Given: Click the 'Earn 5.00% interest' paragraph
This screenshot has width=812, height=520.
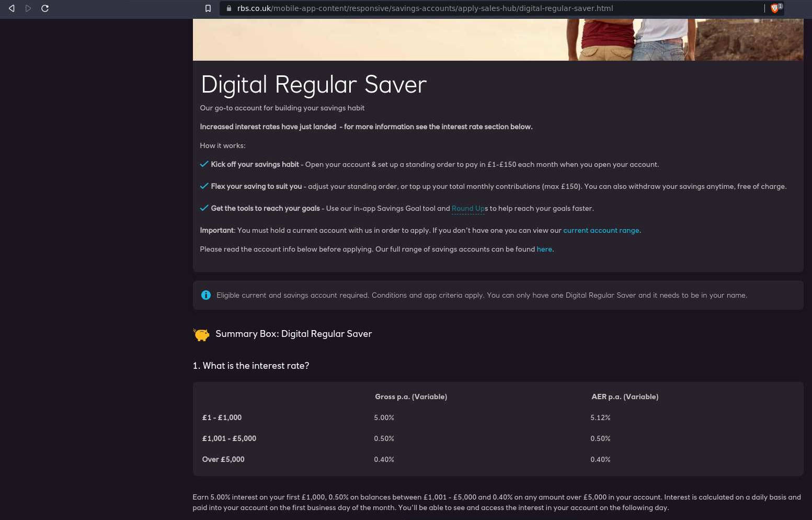Looking at the screenshot, I should (497, 502).
